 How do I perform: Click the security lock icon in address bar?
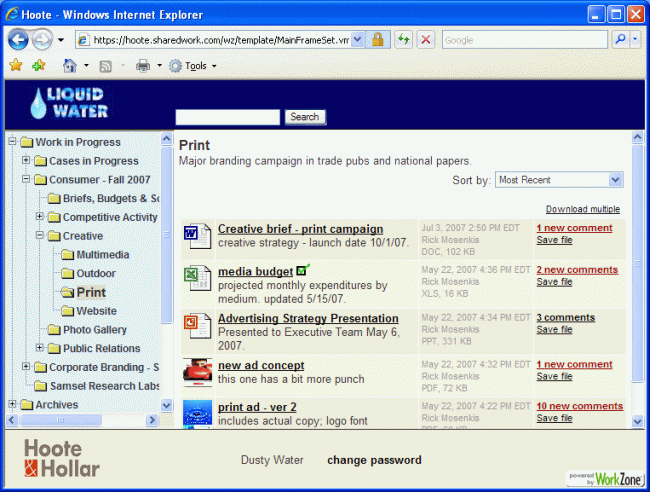378,40
